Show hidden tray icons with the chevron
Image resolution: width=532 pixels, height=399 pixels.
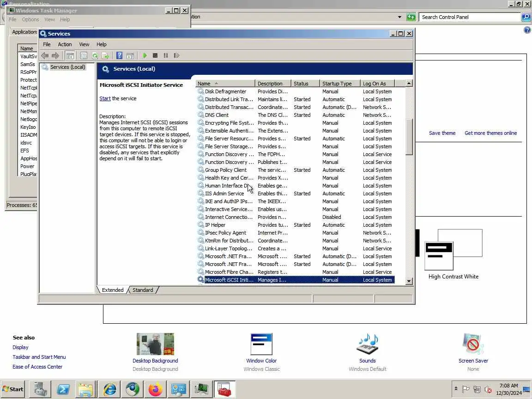click(x=456, y=389)
